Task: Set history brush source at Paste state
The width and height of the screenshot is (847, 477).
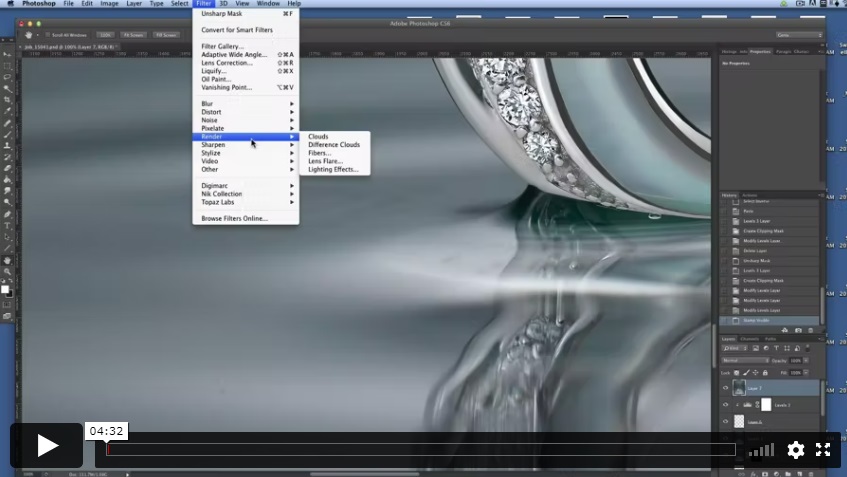Action: pos(725,211)
